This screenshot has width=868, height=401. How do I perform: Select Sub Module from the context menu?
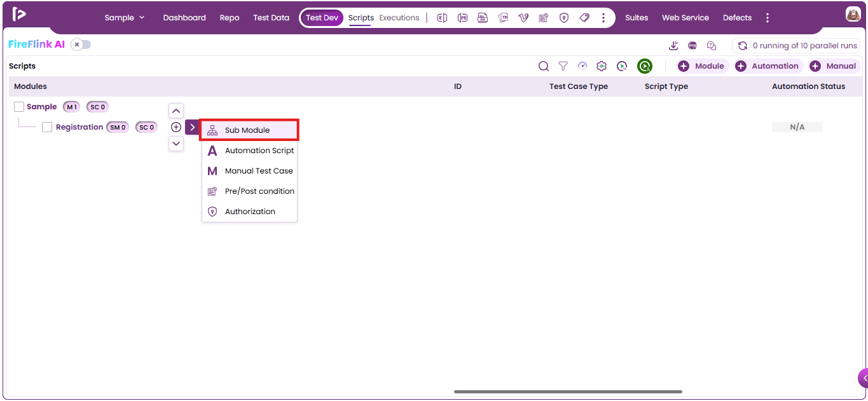249,130
